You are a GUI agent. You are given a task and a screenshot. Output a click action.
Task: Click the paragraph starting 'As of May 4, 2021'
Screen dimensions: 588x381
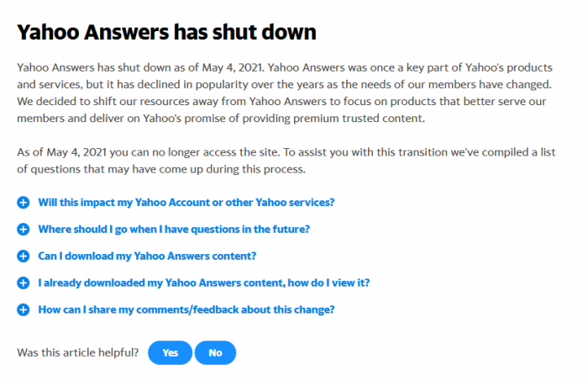point(286,161)
